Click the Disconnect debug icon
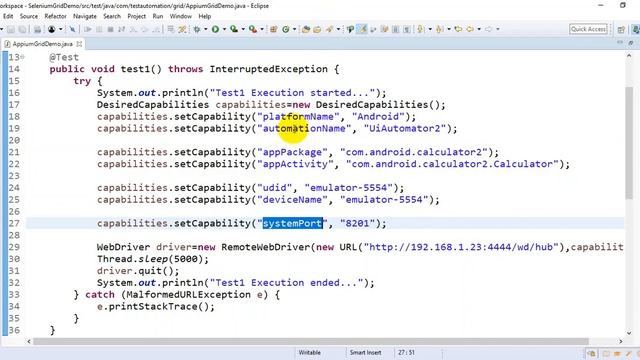This screenshot has width=640, height=360. tap(121, 29)
